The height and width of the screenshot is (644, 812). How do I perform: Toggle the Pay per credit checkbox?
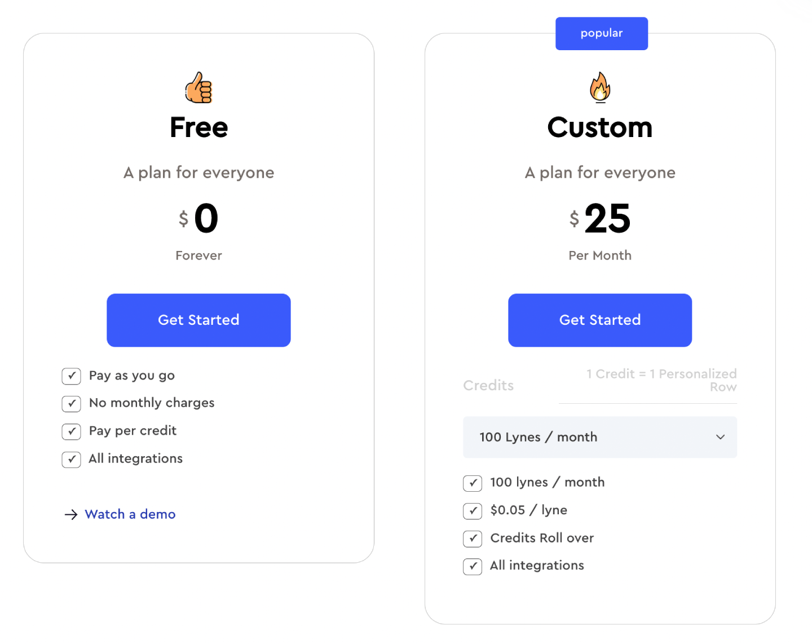click(x=72, y=432)
